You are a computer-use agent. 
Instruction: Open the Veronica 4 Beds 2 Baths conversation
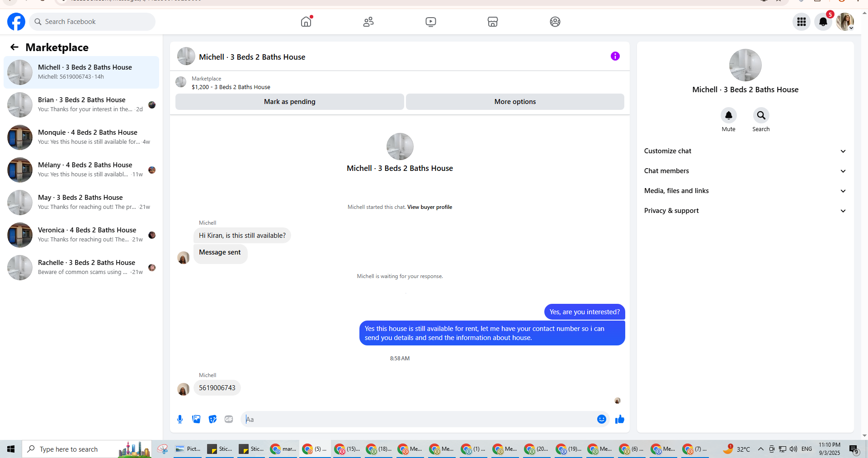point(81,235)
